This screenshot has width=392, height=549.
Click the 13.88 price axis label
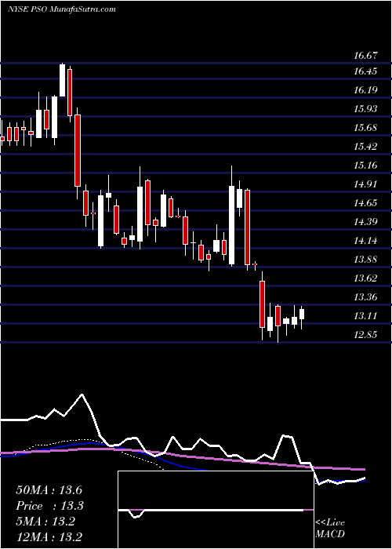(365, 260)
